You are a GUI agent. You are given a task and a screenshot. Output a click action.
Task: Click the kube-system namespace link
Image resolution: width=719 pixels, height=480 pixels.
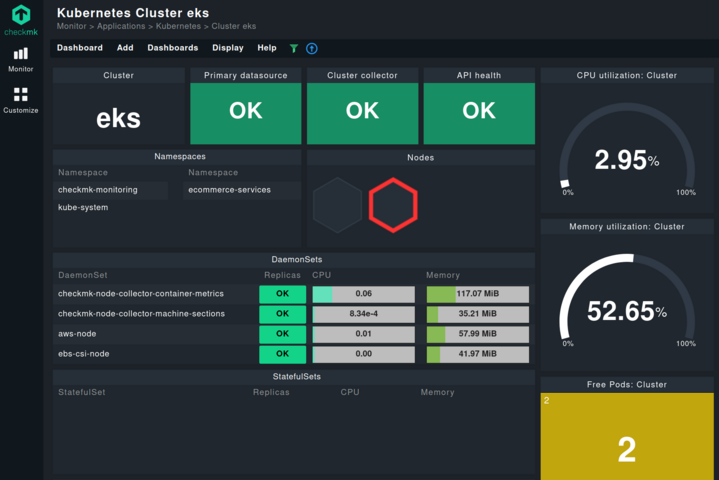[x=83, y=208]
